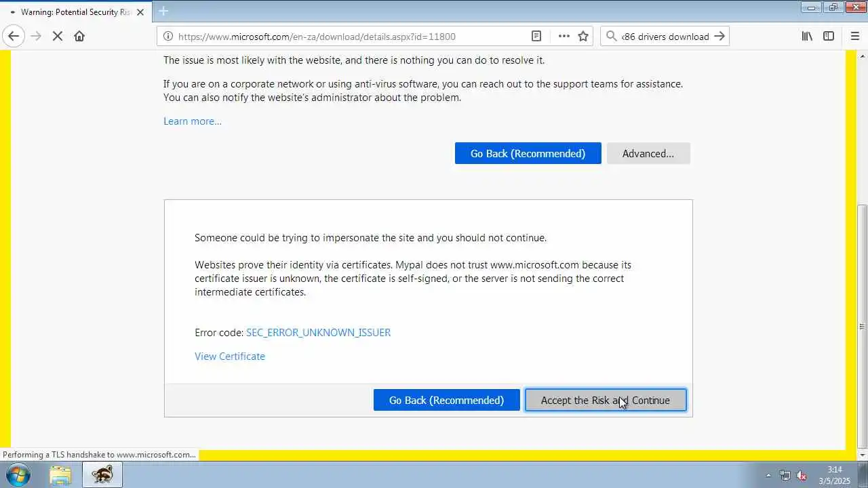Click Accept the Risk and Continue
The height and width of the screenshot is (488, 868).
pos(606,400)
